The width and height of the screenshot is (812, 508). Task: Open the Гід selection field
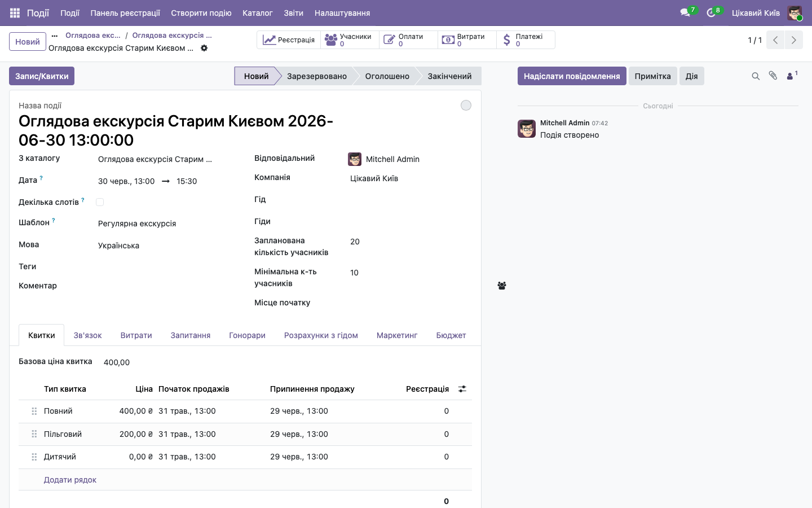[x=411, y=200]
